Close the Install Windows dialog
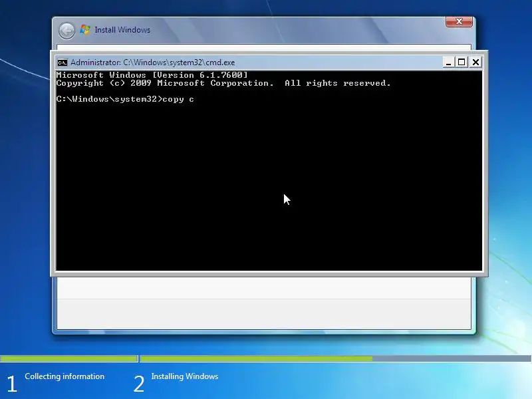Image resolution: width=532 pixels, height=399 pixels. pyautogui.click(x=459, y=21)
